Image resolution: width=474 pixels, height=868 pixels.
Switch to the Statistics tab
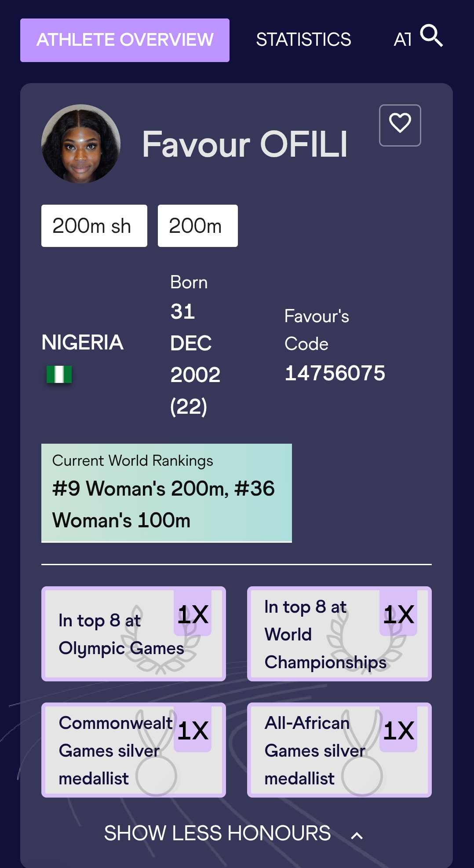pyautogui.click(x=303, y=40)
